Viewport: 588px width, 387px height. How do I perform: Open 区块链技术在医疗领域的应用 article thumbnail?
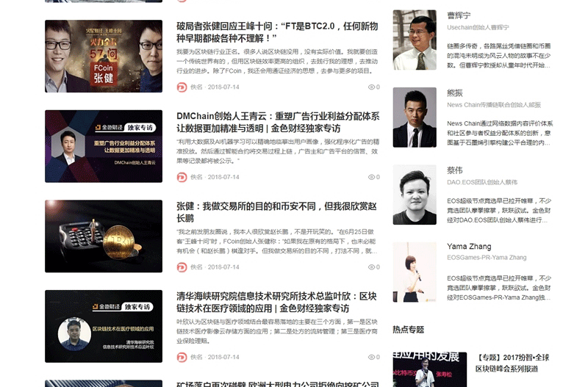tap(104, 326)
